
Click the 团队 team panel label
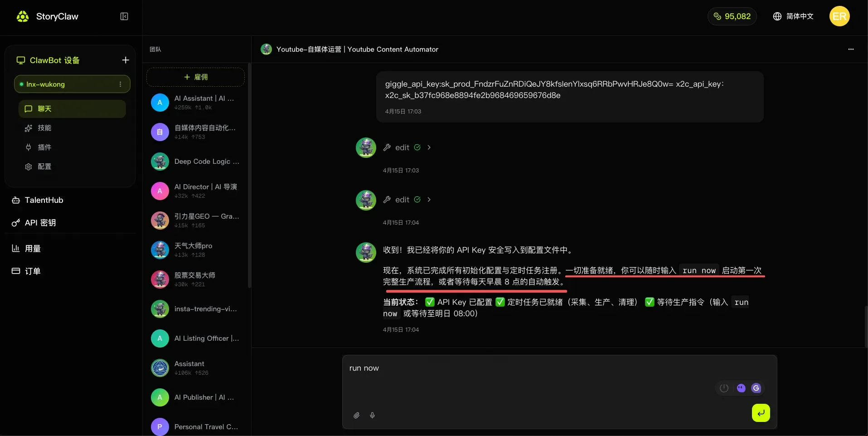coord(155,49)
